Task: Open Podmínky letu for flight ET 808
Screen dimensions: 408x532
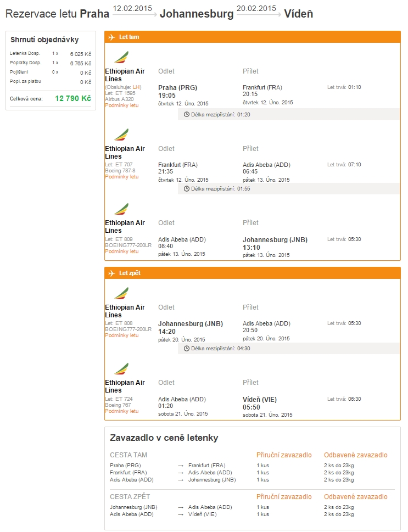Action: [122, 335]
